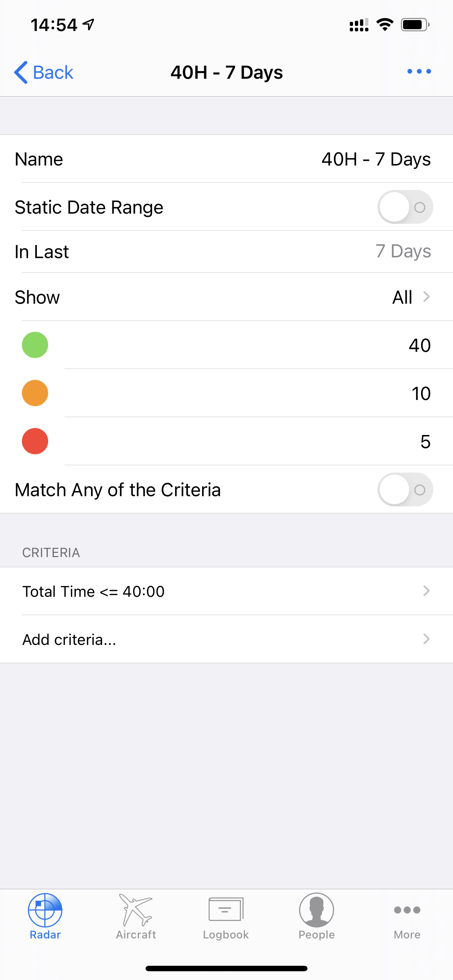This screenshot has width=453, height=980.
Task: Enable the Static Date Range switch
Action: point(405,207)
